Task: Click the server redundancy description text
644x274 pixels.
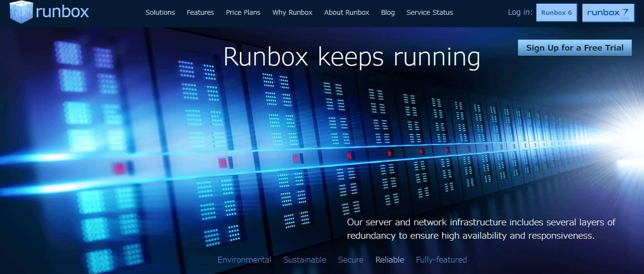Action: coord(481,229)
